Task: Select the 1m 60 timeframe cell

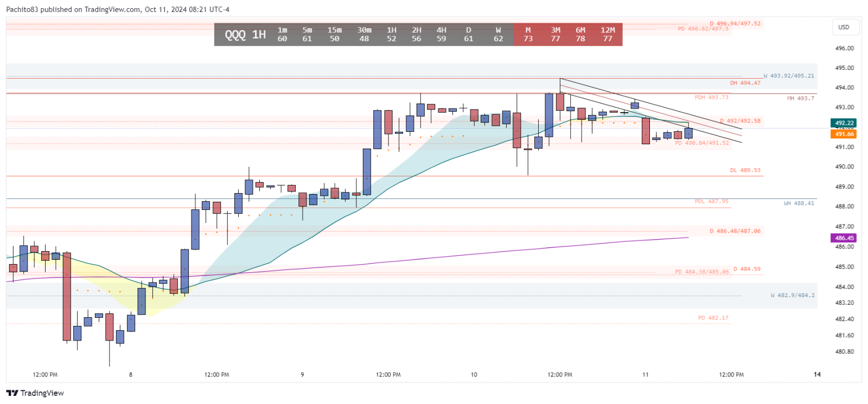Action: tap(283, 35)
